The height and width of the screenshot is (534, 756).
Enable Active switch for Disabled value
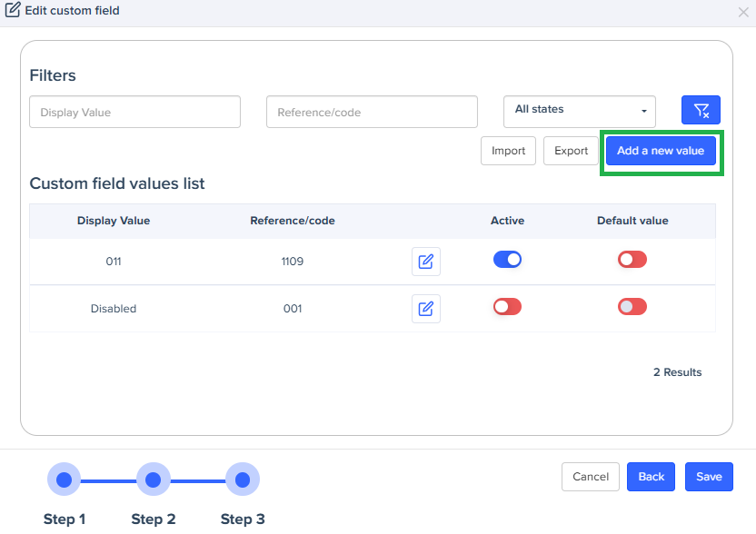(x=507, y=307)
